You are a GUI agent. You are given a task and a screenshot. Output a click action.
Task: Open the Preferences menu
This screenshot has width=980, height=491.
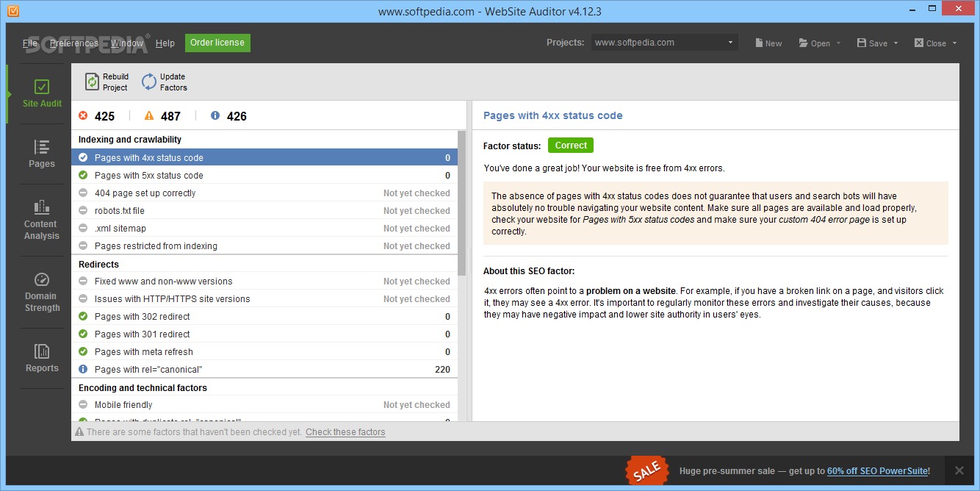point(74,43)
